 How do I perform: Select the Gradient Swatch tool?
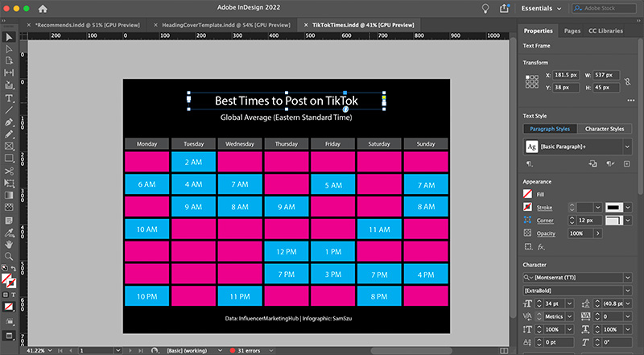9,195
